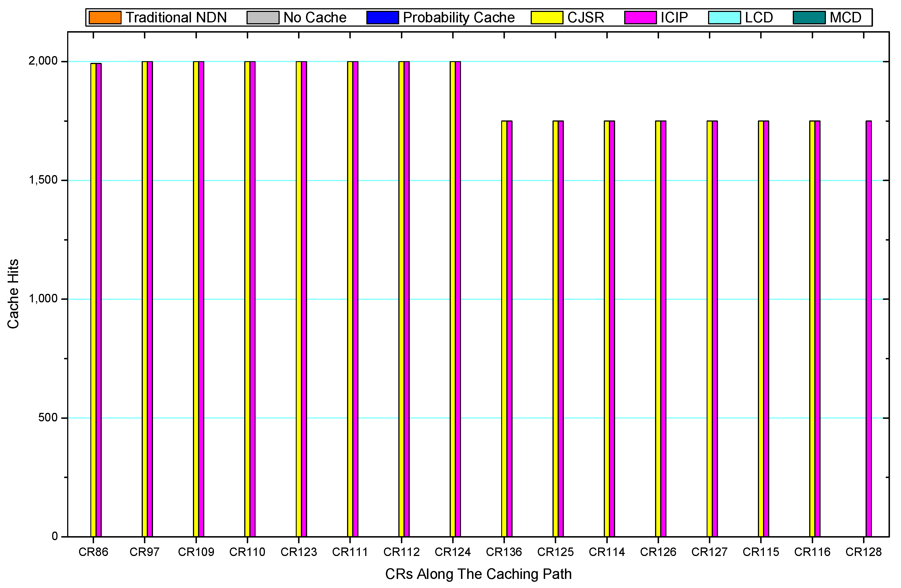Select the yellow CJSR bar at CR116
This screenshot has width=901, height=588.
[812, 329]
